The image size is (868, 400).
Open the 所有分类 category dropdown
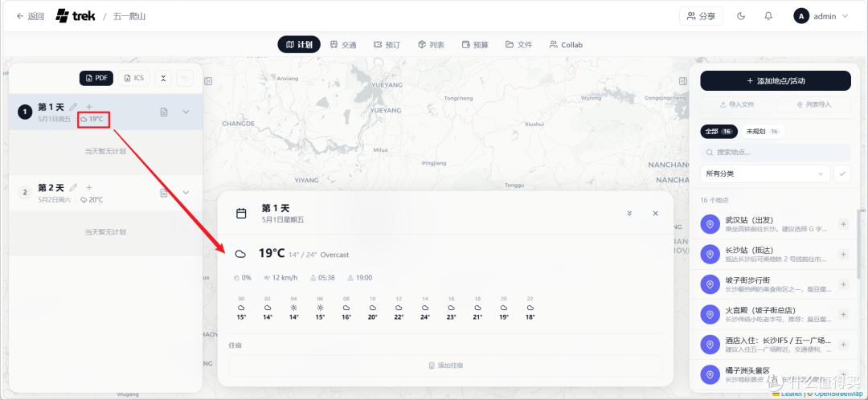[765, 173]
